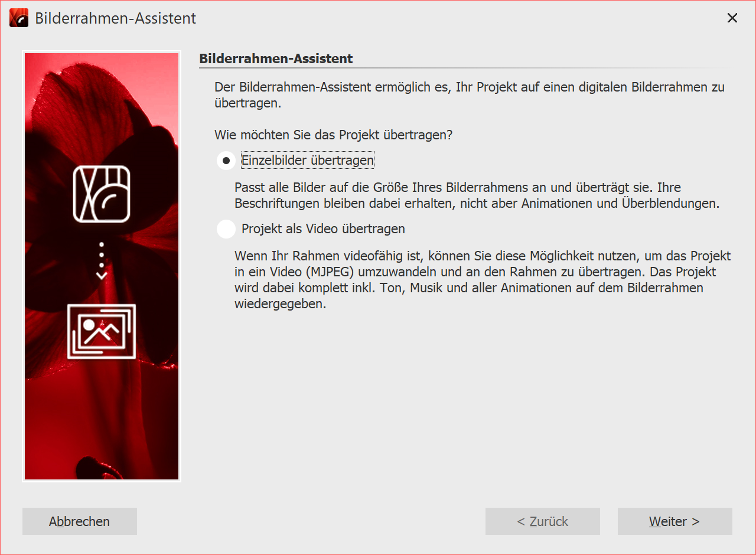Click the window title text "Bilderrahmen-Assistent"

116,18
